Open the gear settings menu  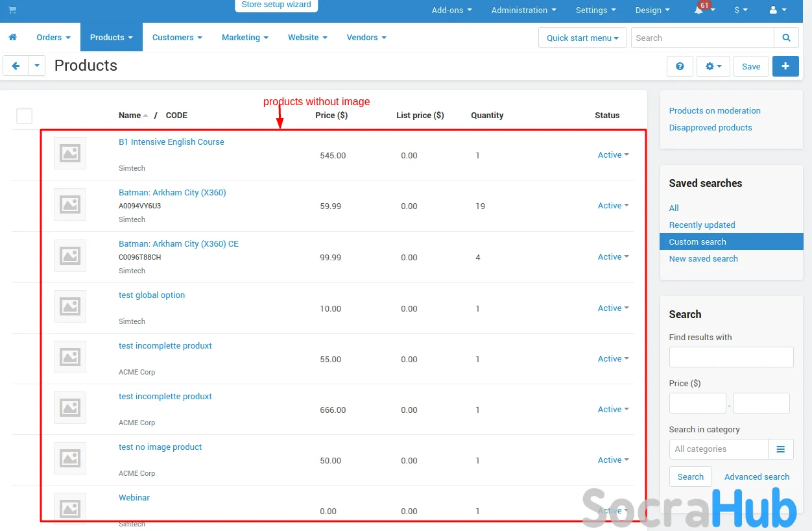713,66
